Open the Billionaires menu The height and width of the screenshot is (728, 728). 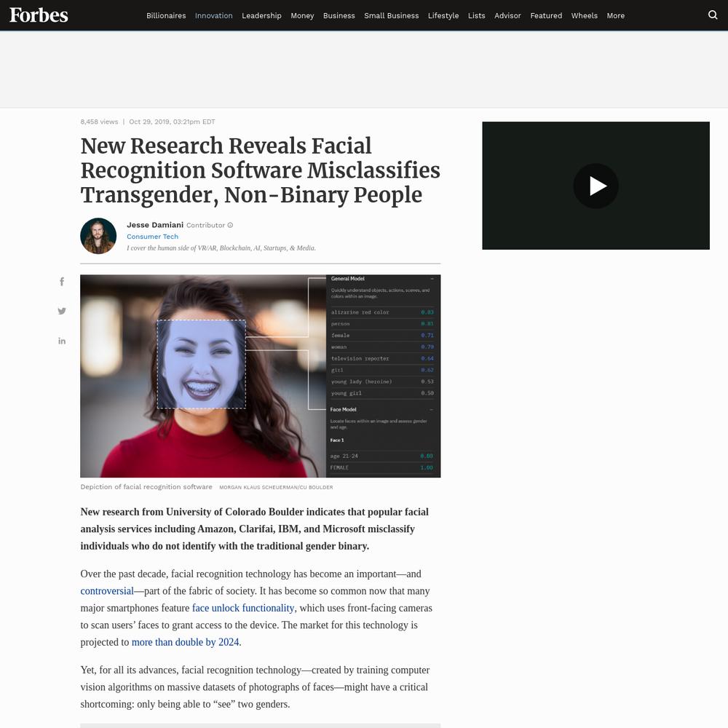(x=166, y=15)
